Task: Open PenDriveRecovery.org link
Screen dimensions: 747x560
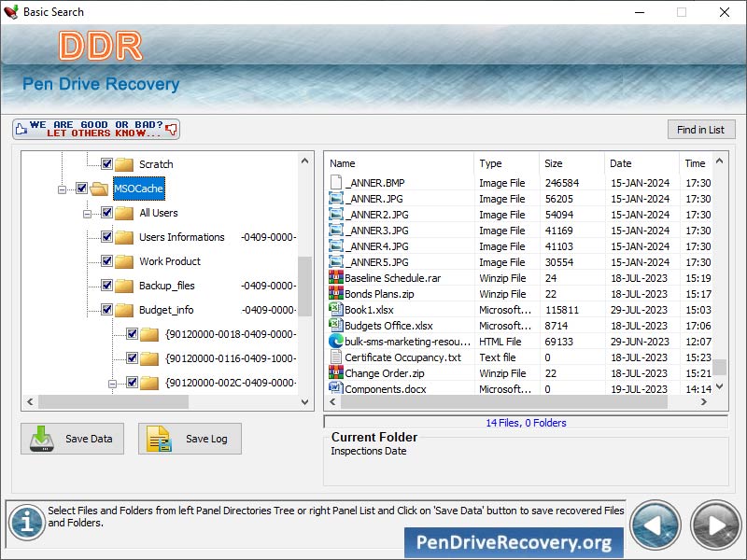Action: (x=514, y=542)
